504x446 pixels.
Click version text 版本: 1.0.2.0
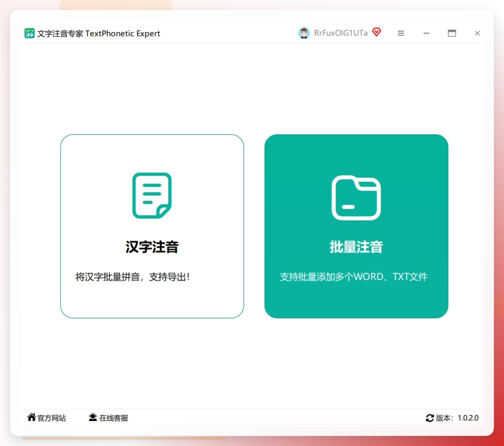coord(457,418)
